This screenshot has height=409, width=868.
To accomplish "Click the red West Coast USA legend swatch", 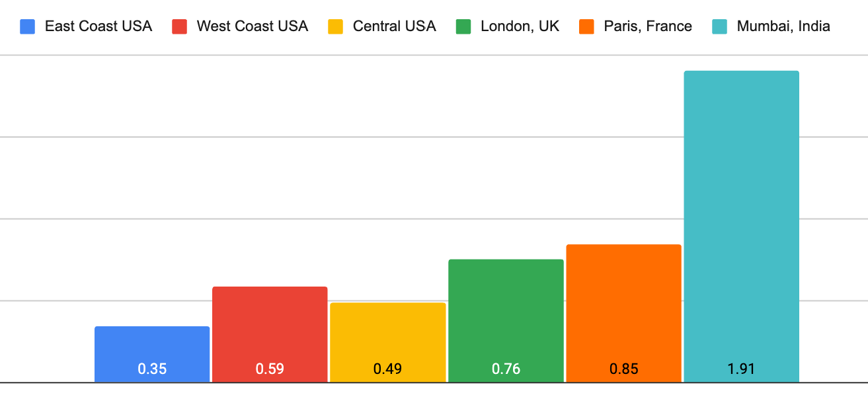I will [180, 26].
